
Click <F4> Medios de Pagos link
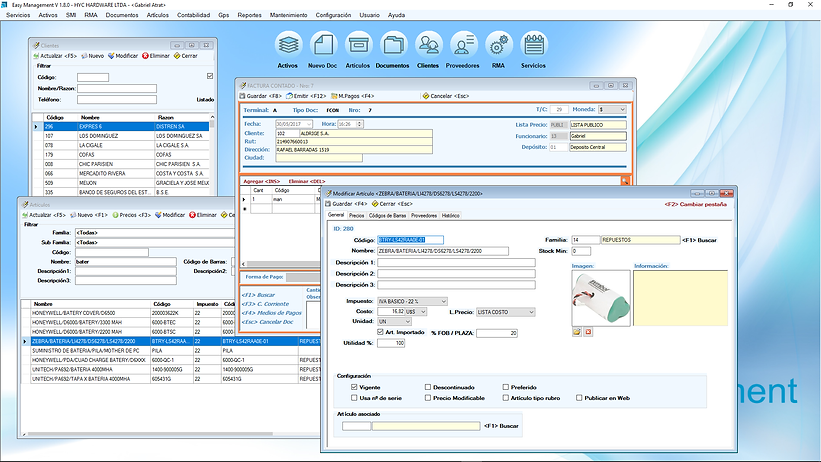[272, 313]
